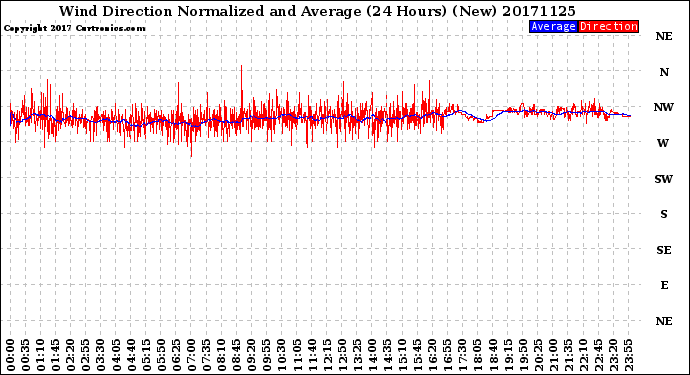This screenshot has height=375, width=690.
Task: Click the 'W' direction axis label
Action: pyautogui.click(x=663, y=143)
